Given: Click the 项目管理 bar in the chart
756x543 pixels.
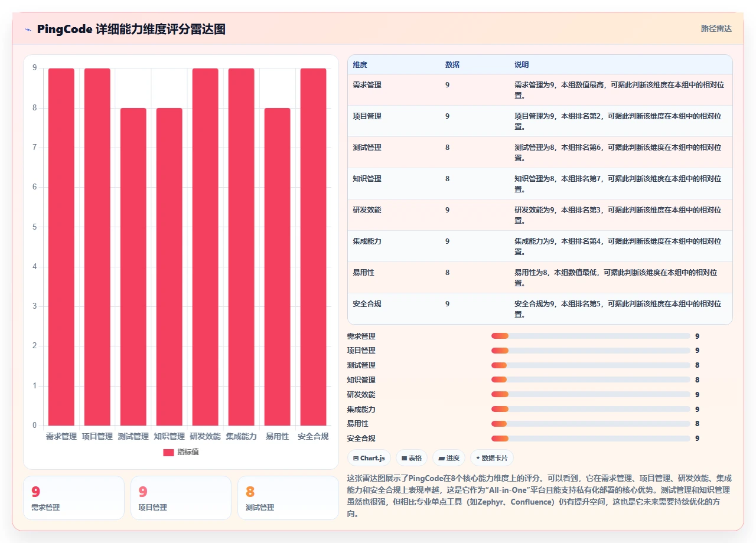Looking at the screenshot, I should click(97, 247).
